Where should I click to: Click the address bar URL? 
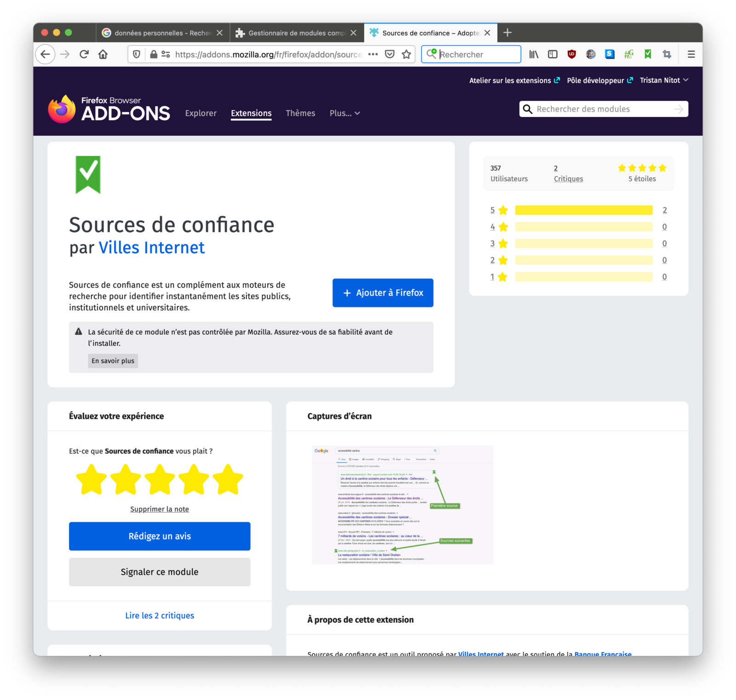(x=268, y=54)
